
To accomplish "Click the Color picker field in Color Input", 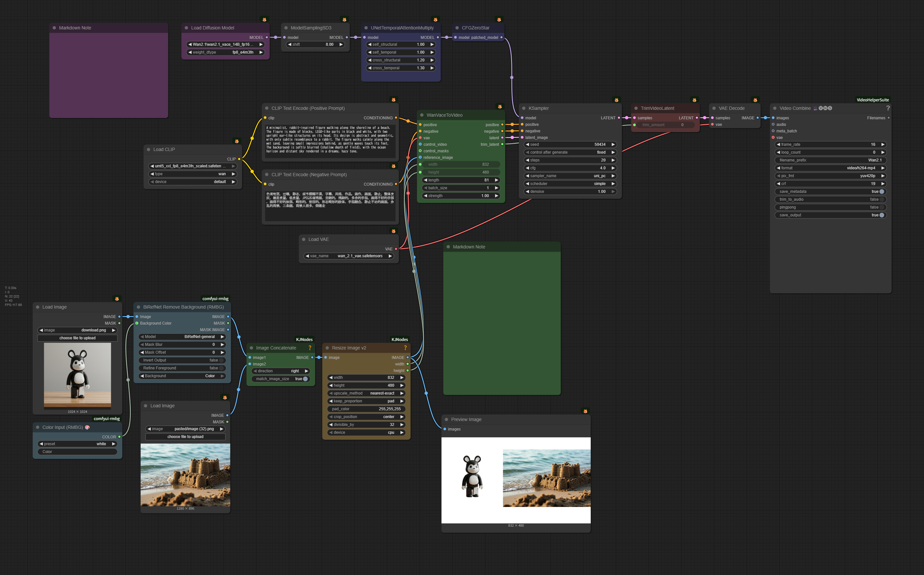I will (77, 452).
